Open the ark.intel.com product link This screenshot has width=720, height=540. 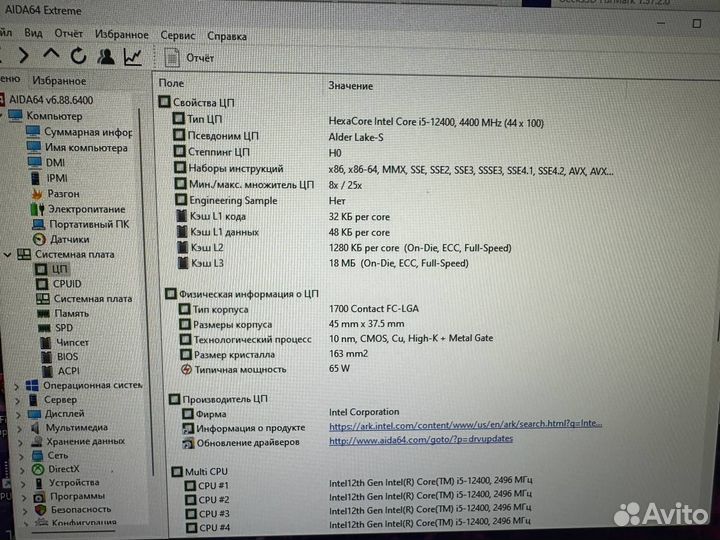[465, 425]
